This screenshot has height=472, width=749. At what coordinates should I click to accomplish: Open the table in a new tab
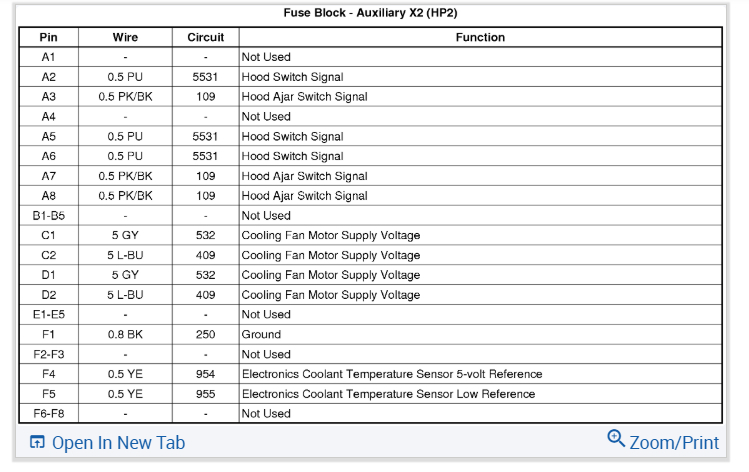tap(118, 443)
